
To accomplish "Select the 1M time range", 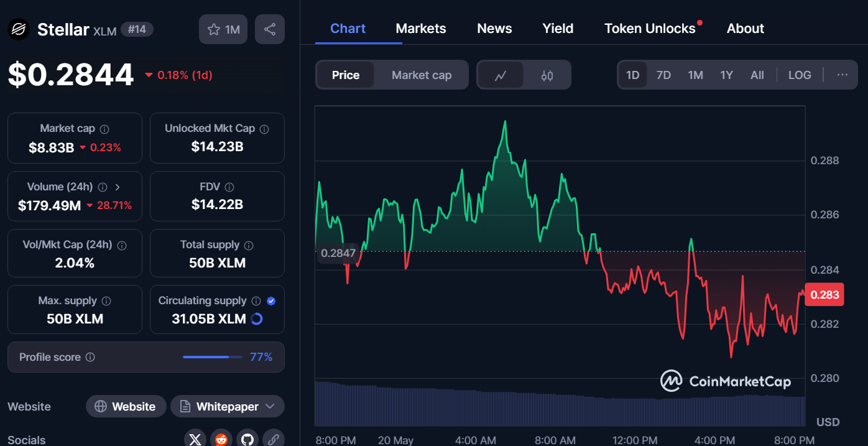I will coord(695,75).
